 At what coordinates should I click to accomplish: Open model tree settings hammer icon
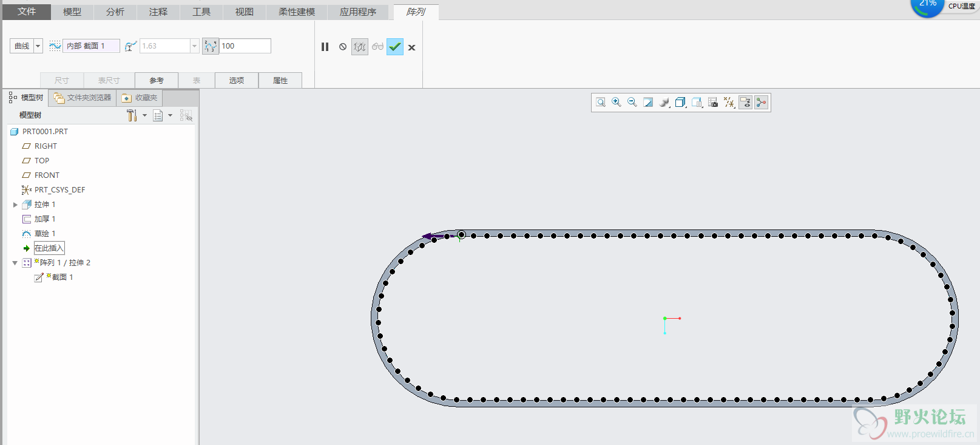132,115
